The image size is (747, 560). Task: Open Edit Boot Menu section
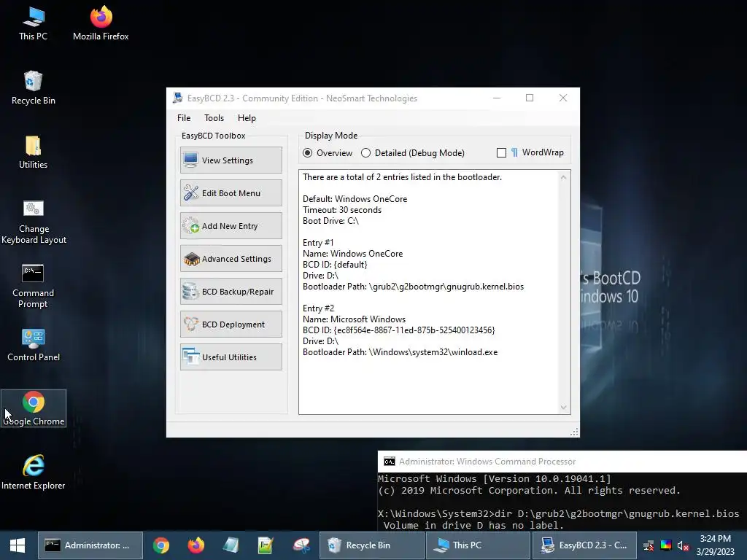coord(231,192)
